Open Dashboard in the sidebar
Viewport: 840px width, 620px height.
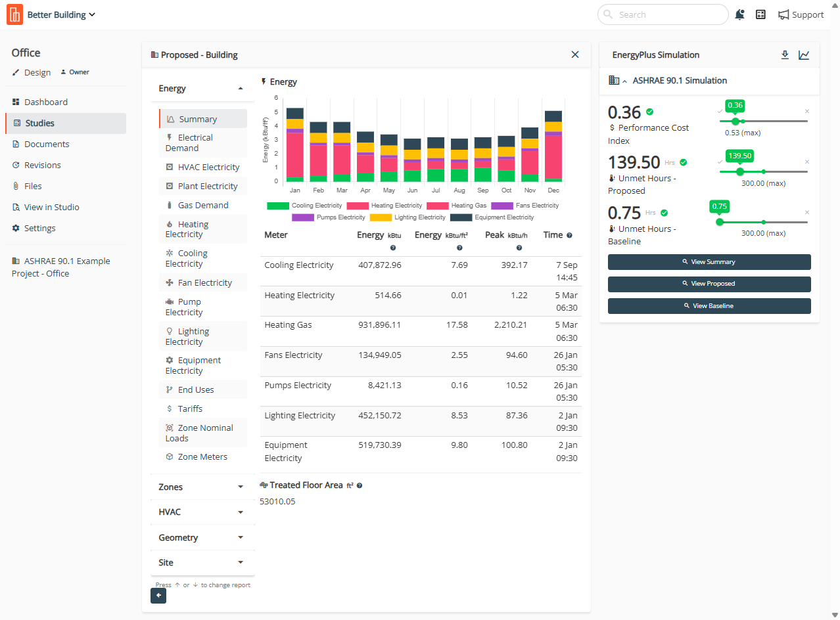click(46, 102)
